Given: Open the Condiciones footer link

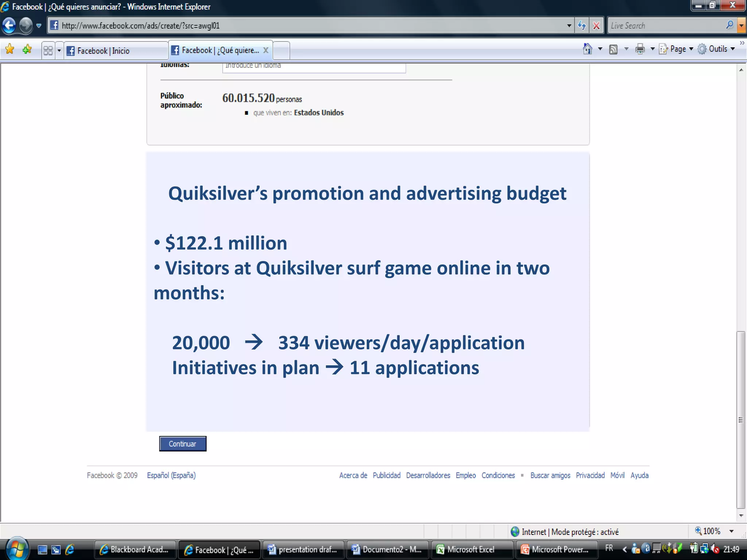Looking at the screenshot, I should click(x=498, y=475).
